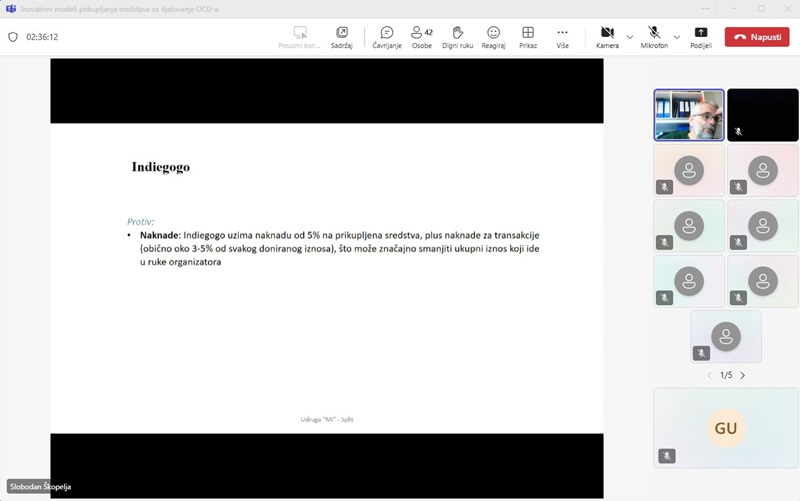Image resolution: width=800 pixels, height=501 pixels.
Task: Click the Indiegogo slide heading
Action: [161, 167]
